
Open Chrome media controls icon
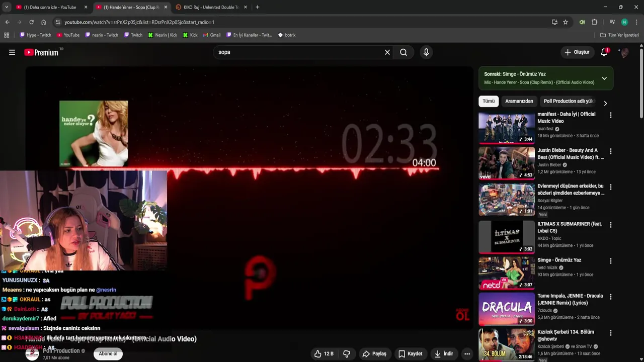point(612,22)
